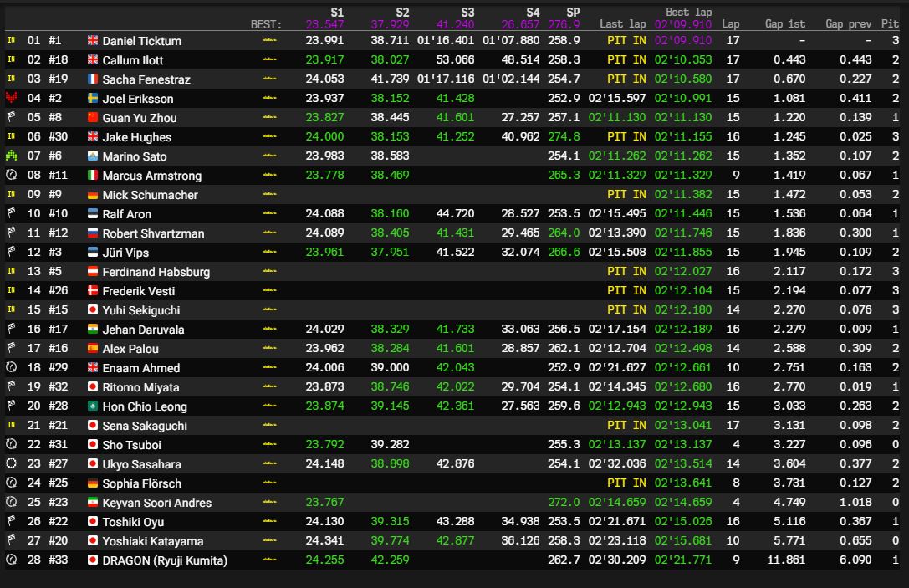Click Guan Yu Zhou's checkered flag icon
This screenshot has width=909, height=588.
tap(11, 116)
